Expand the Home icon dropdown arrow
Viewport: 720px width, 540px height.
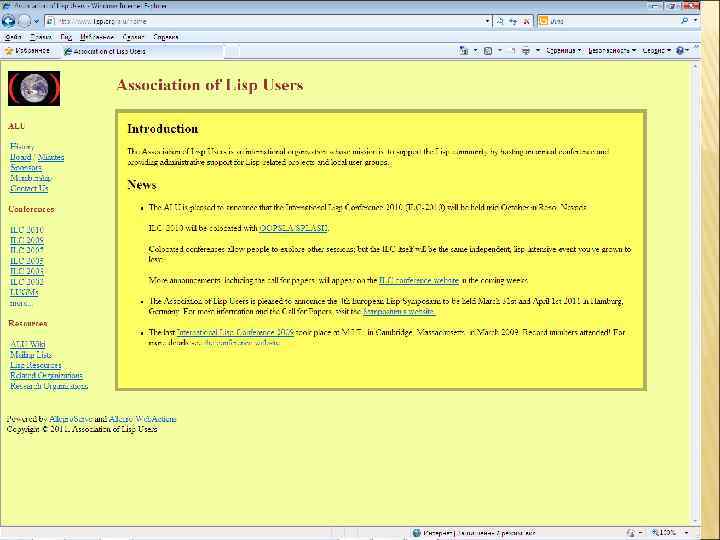point(476,51)
